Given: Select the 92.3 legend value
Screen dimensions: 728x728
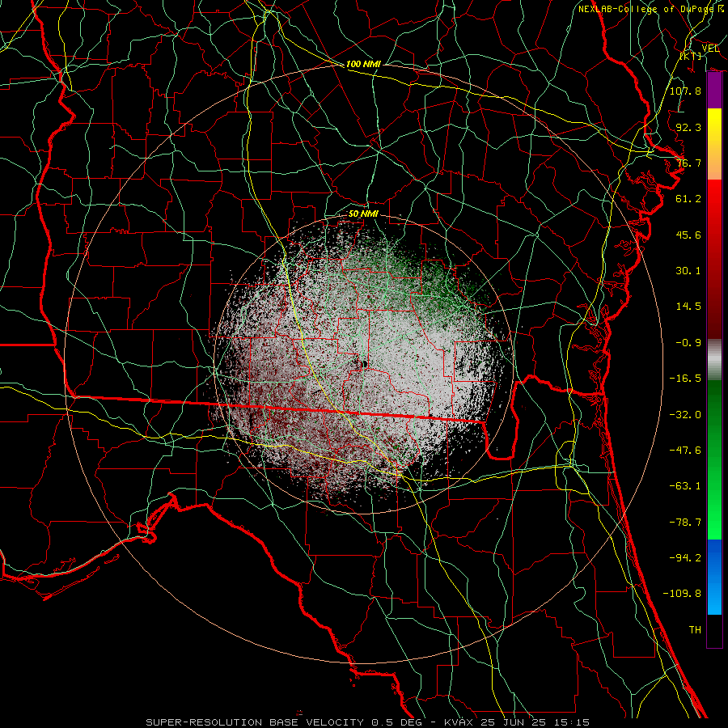Looking at the screenshot, I should [688, 127].
